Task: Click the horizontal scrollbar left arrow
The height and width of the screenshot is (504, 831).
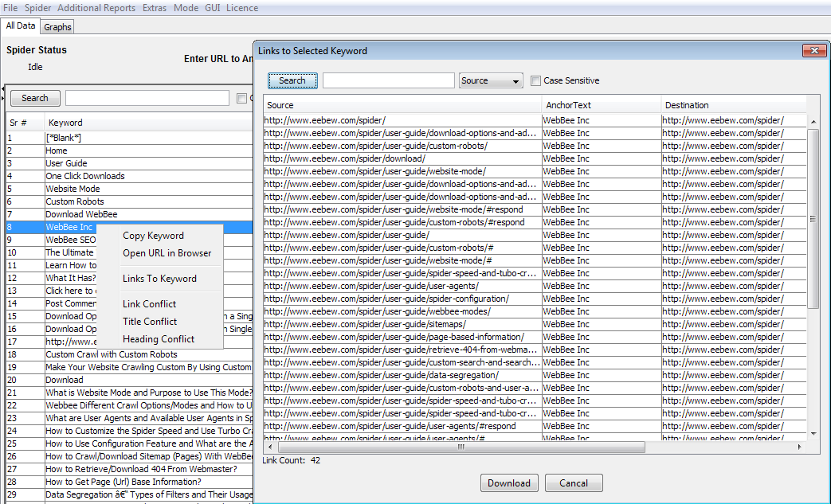Action: click(269, 447)
